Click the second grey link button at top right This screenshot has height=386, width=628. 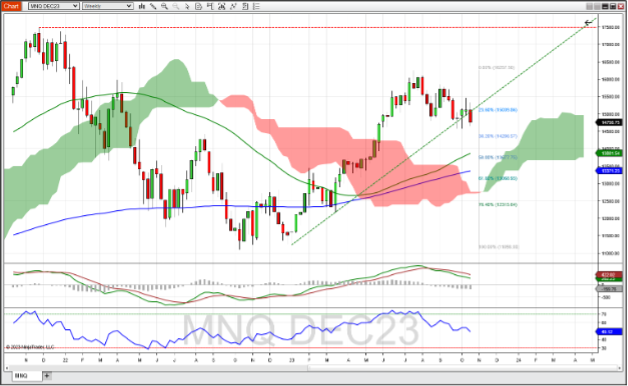click(x=597, y=6)
